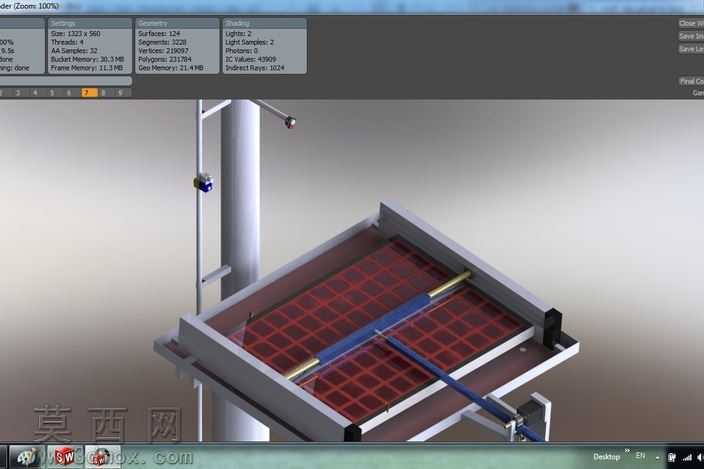The height and width of the screenshot is (469, 704).
Task: Click the render progress bar
Action: [x=65, y=81]
